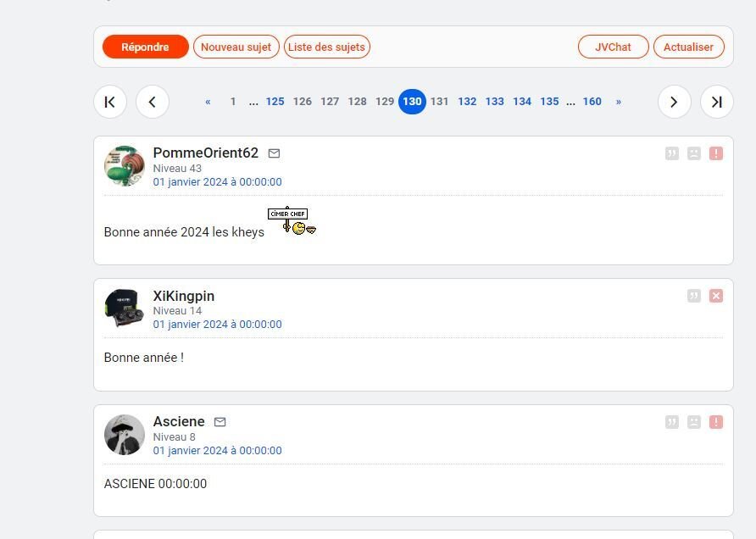Click the » next pages link
The width and height of the screenshot is (756, 539).
tap(619, 102)
